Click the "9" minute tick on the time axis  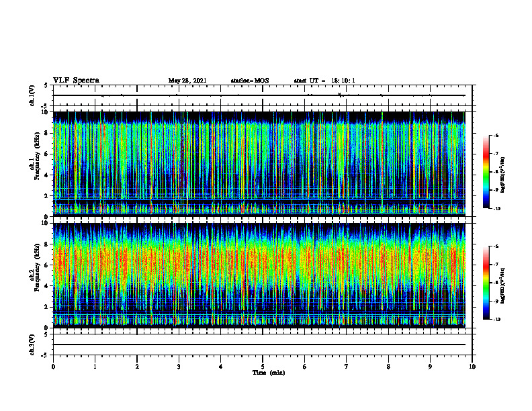click(x=430, y=367)
